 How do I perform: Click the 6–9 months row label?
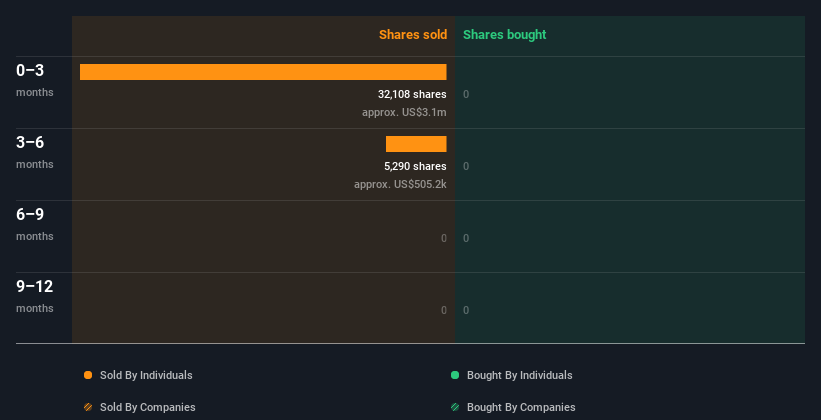pos(35,224)
